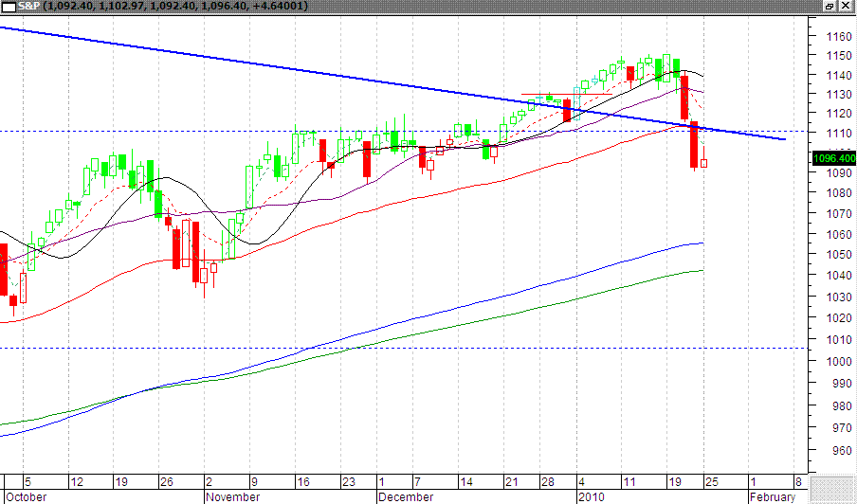The height and width of the screenshot is (504, 857).
Task: Click the 25 date label in January
Action: (712, 482)
